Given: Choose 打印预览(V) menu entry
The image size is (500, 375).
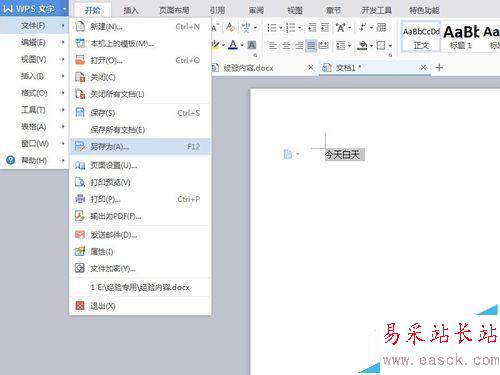Looking at the screenshot, I should coord(140,182).
